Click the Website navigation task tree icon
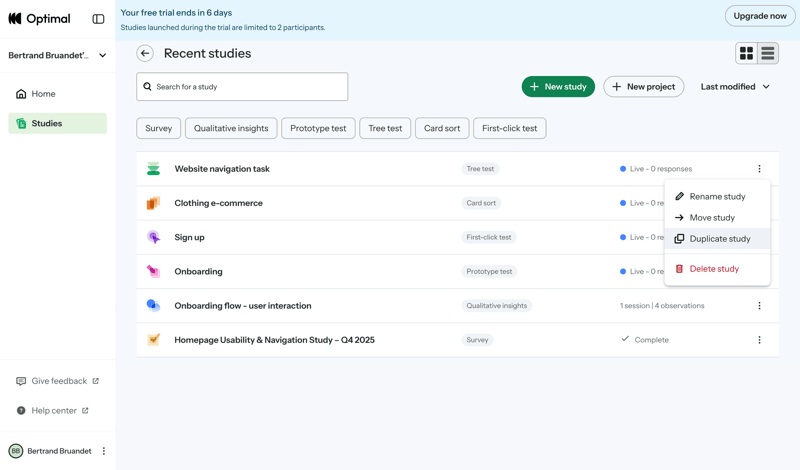 pyautogui.click(x=153, y=169)
